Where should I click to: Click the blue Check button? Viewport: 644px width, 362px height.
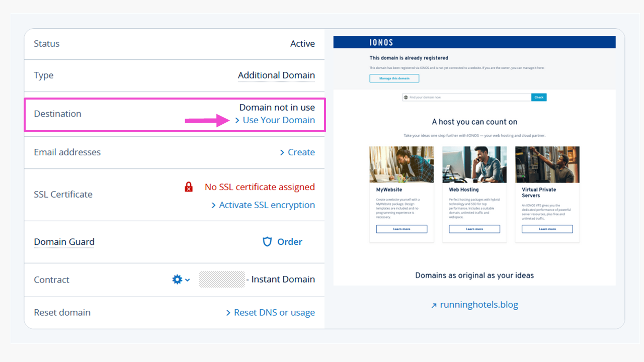(539, 97)
